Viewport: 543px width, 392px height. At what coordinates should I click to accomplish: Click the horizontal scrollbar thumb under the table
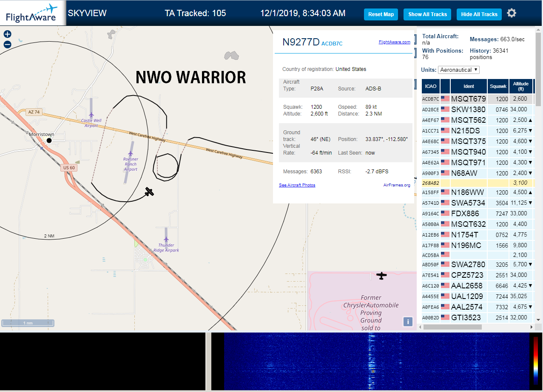click(x=452, y=327)
